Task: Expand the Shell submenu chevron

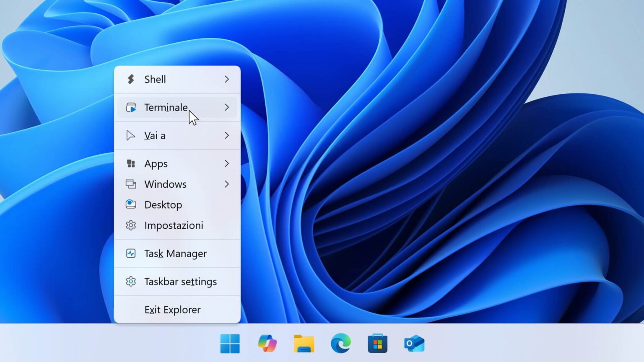Action: 226,79
